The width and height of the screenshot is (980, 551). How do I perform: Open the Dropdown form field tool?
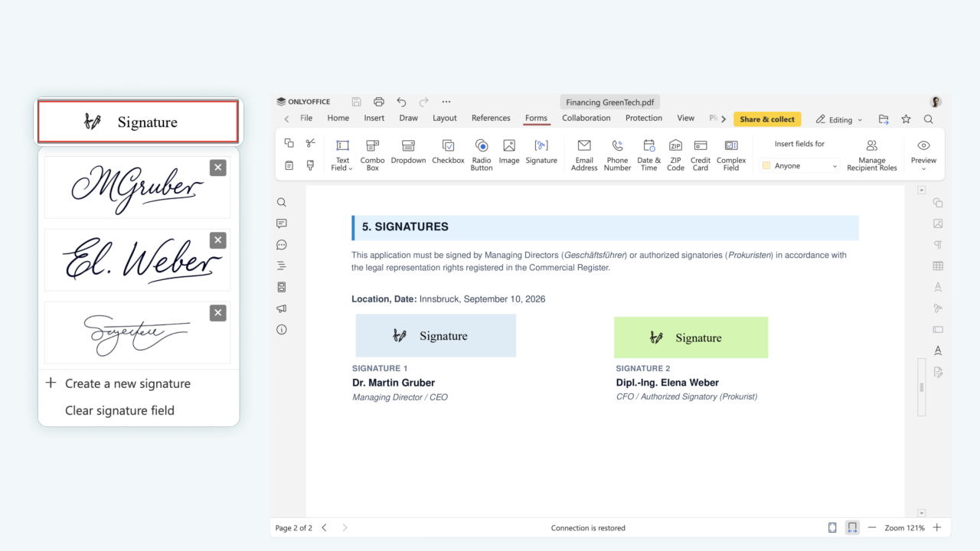click(x=408, y=152)
